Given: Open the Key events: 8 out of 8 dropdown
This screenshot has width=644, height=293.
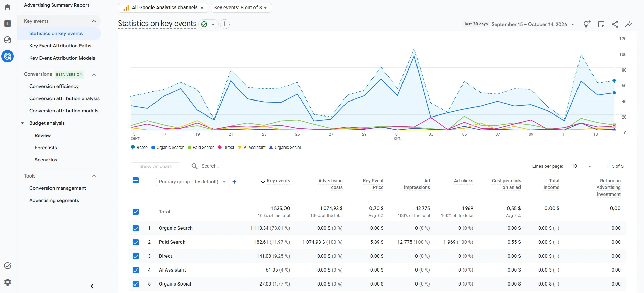Looking at the screenshot, I should 241,7.
